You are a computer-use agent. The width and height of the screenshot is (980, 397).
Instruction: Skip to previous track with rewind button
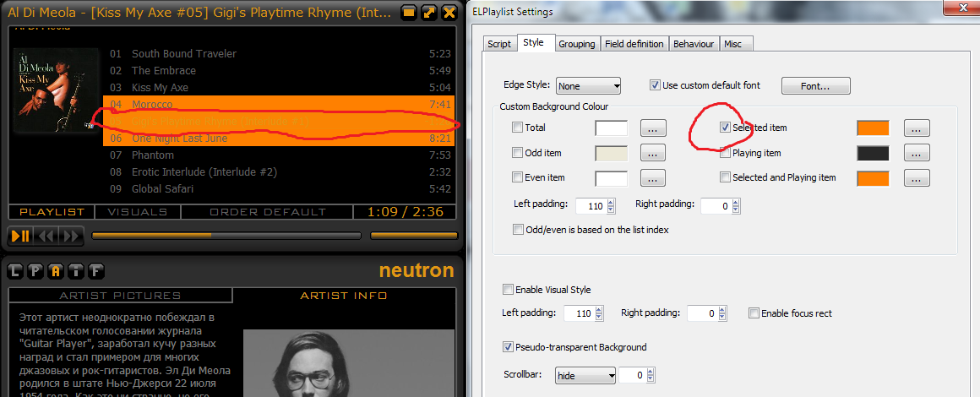click(47, 236)
